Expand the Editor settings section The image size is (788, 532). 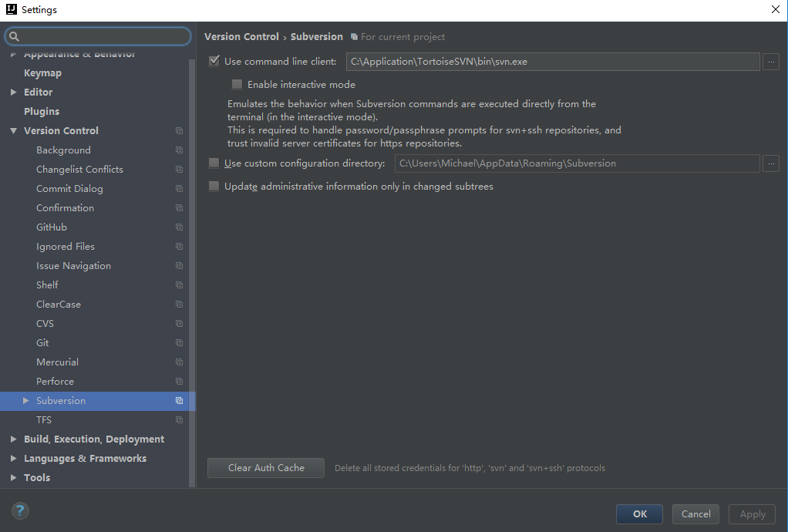click(14, 93)
